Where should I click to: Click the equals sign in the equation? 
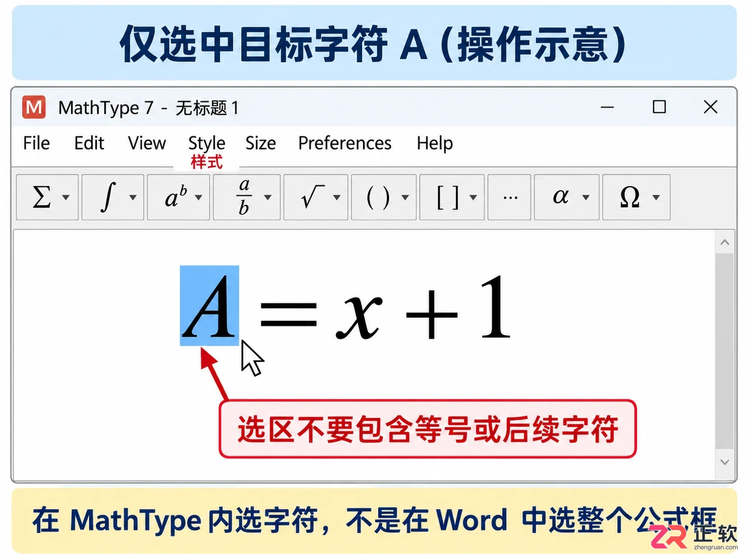click(288, 315)
